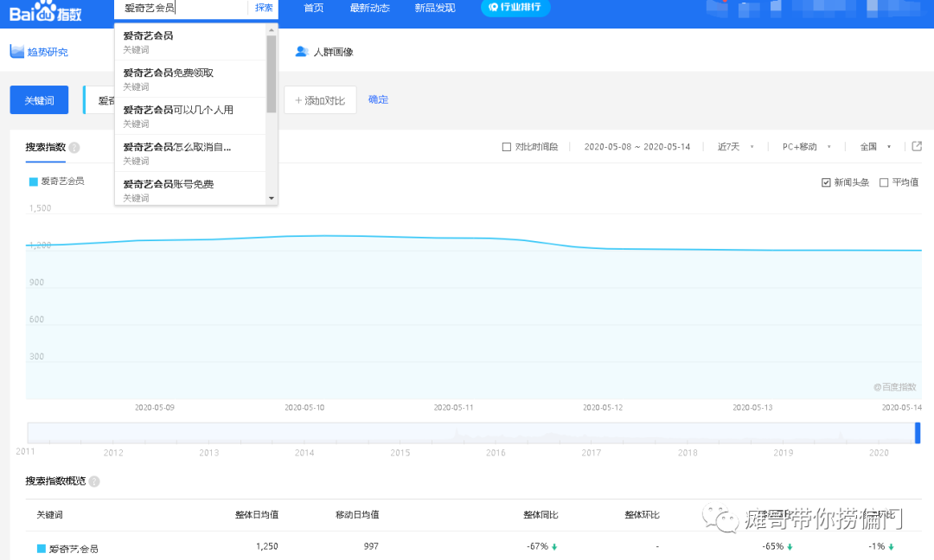This screenshot has width=934, height=560.
Task: Choose suggestion 爱奇艺会员免费领取
Action: click(x=190, y=79)
